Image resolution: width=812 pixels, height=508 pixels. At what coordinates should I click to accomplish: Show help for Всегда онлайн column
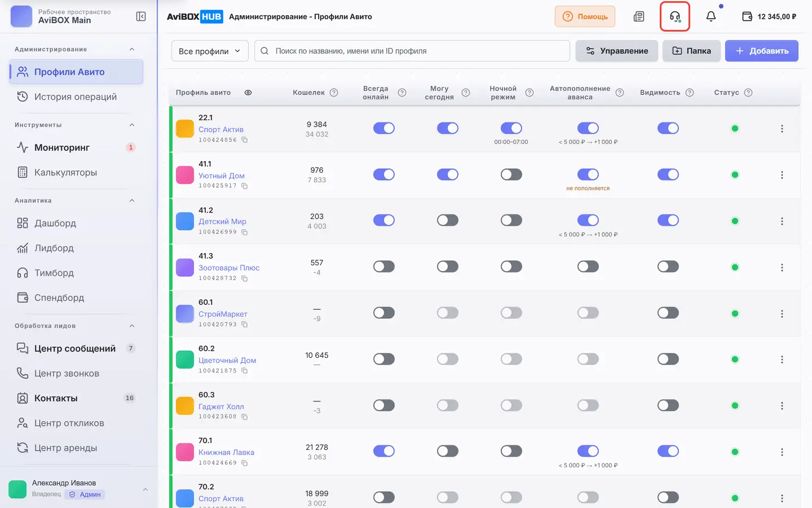tap(402, 93)
